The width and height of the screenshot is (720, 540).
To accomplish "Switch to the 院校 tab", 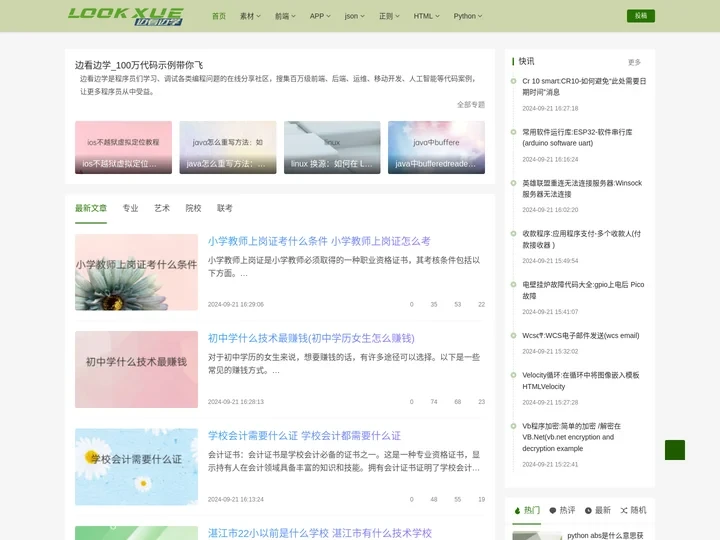I will pos(193,208).
